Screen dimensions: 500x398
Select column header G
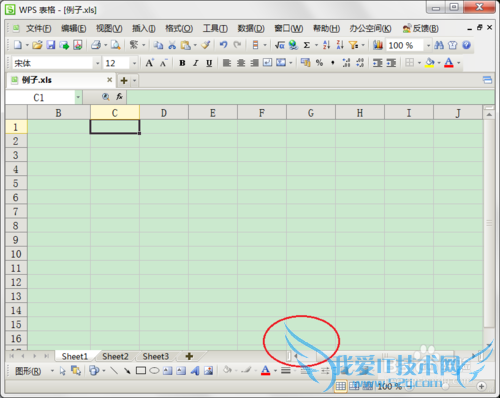pyautogui.click(x=311, y=113)
